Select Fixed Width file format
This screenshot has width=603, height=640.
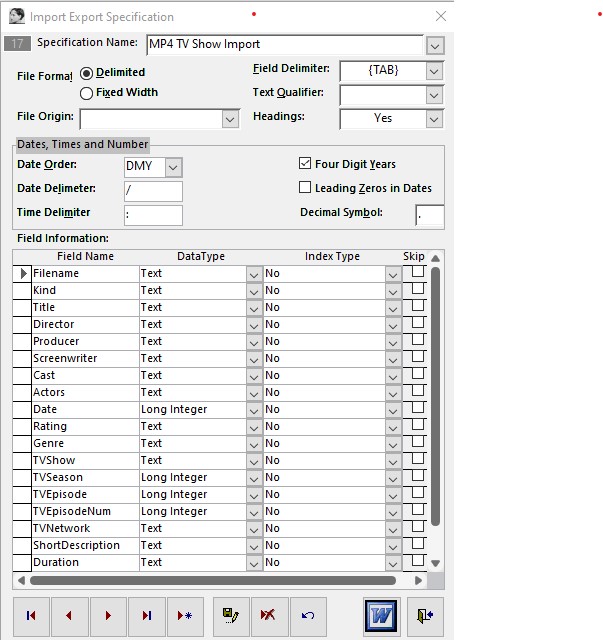86,93
